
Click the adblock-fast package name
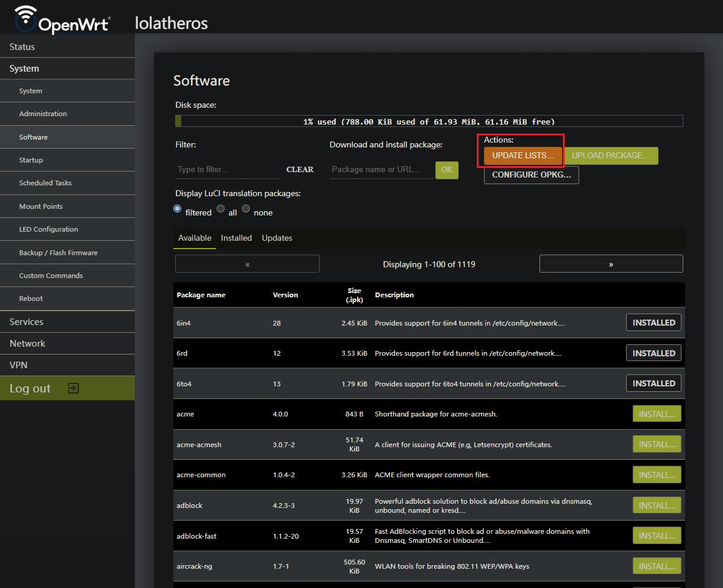pos(196,536)
